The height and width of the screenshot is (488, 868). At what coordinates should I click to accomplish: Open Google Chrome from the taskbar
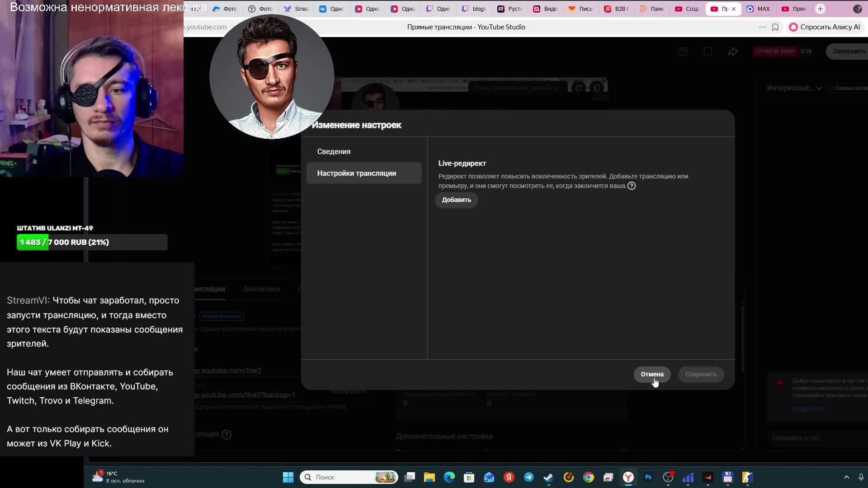click(x=588, y=477)
